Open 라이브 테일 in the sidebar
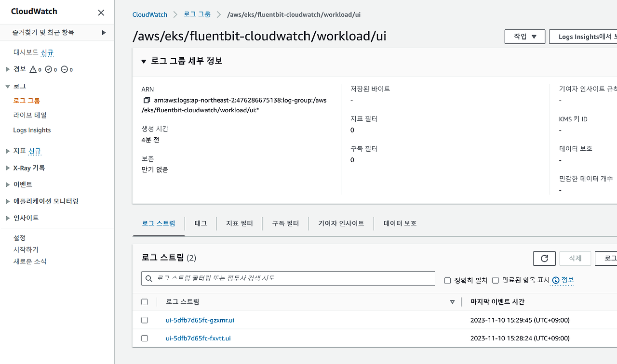This screenshot has height=364, width=617. click(x=30, y=116)
